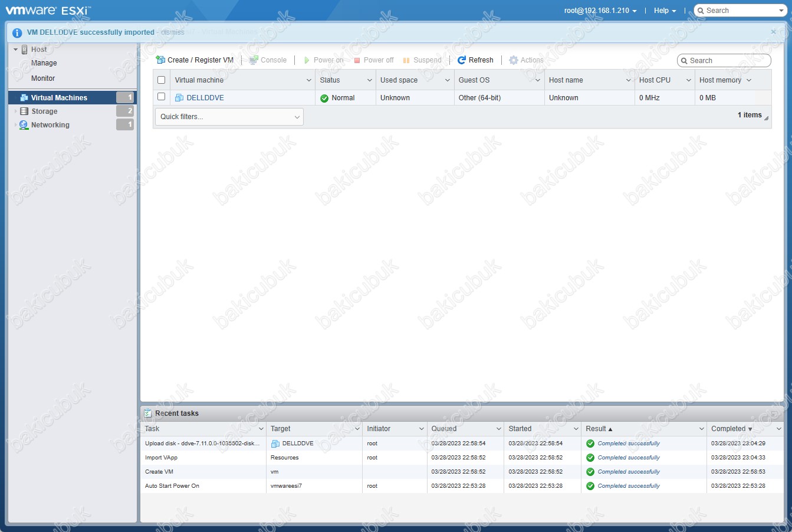Click the virtual machine list Search field
Image resolution: width=792 pixels, height=532 pixels.
coord(724,61)
